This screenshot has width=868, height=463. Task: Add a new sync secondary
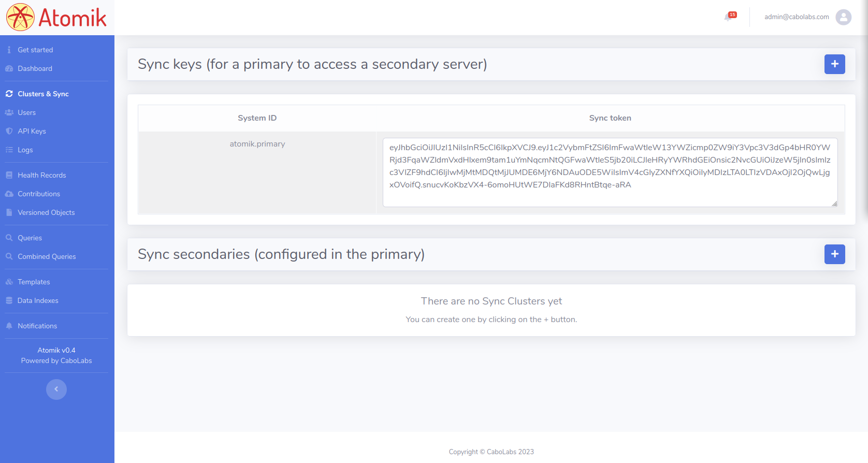coord(834,254)
